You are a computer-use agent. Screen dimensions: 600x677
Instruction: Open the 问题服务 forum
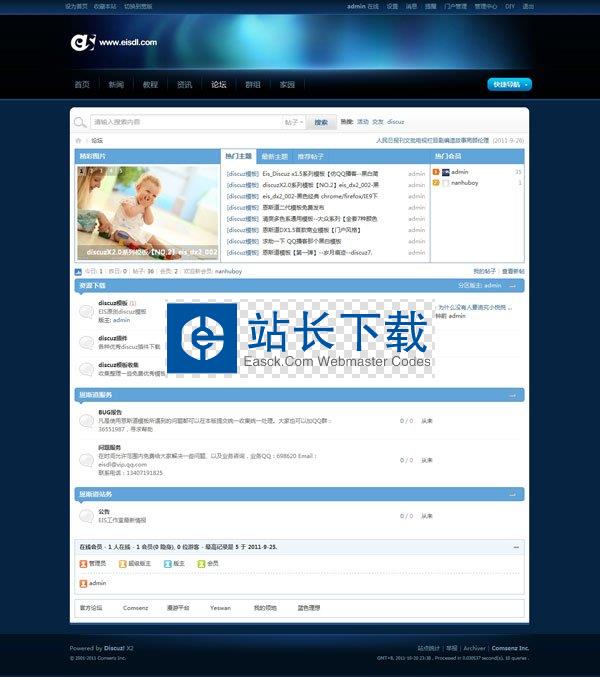[110, 448]
